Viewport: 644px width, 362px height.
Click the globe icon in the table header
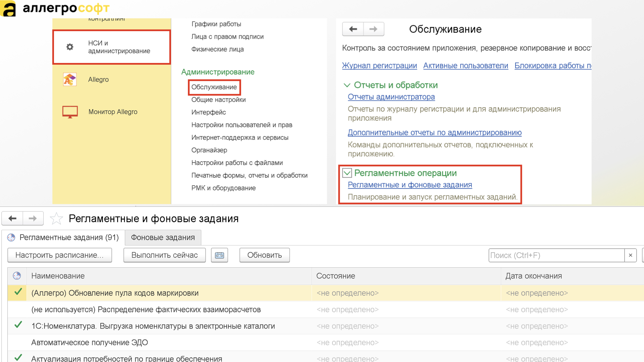tap(17, 276)
